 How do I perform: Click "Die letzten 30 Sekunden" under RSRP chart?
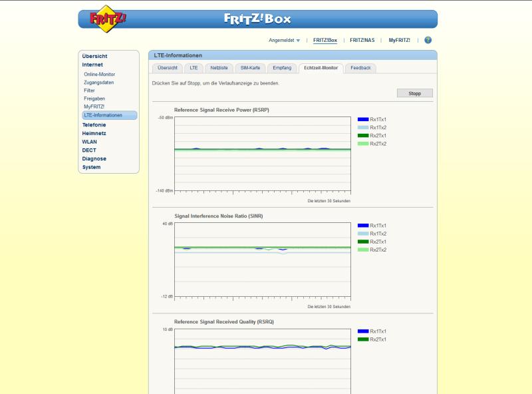pyautogui.click(x=329, y=201)
